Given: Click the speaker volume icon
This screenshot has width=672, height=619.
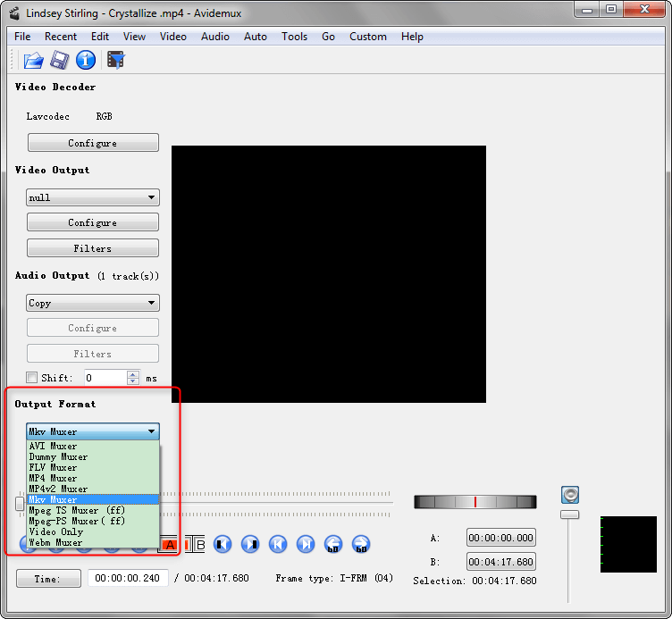Looking at the screenshot, I should [570, 494].
